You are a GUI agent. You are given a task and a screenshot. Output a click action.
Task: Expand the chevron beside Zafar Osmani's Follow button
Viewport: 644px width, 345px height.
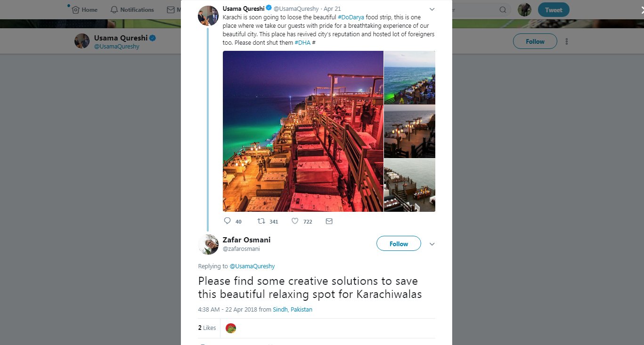pyautogui.click(x=432, y=244)
